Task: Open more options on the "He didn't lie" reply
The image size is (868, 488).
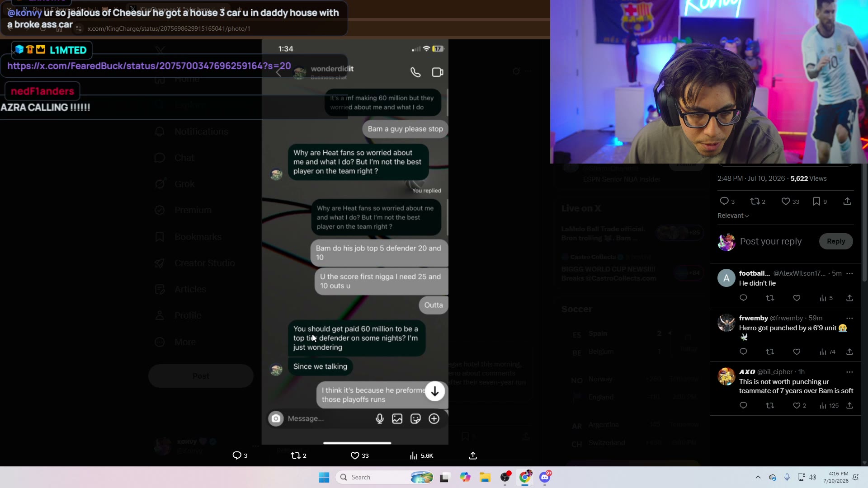Action: coord(849,273)
